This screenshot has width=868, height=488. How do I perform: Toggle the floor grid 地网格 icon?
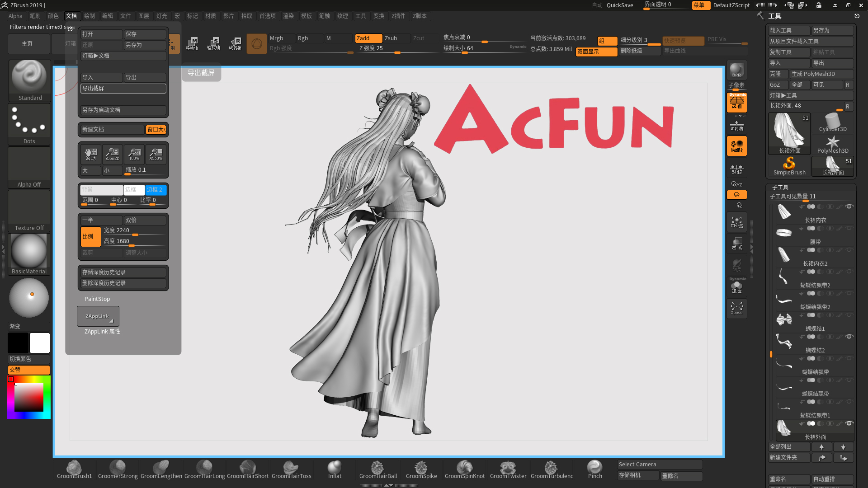click(736, 125)
